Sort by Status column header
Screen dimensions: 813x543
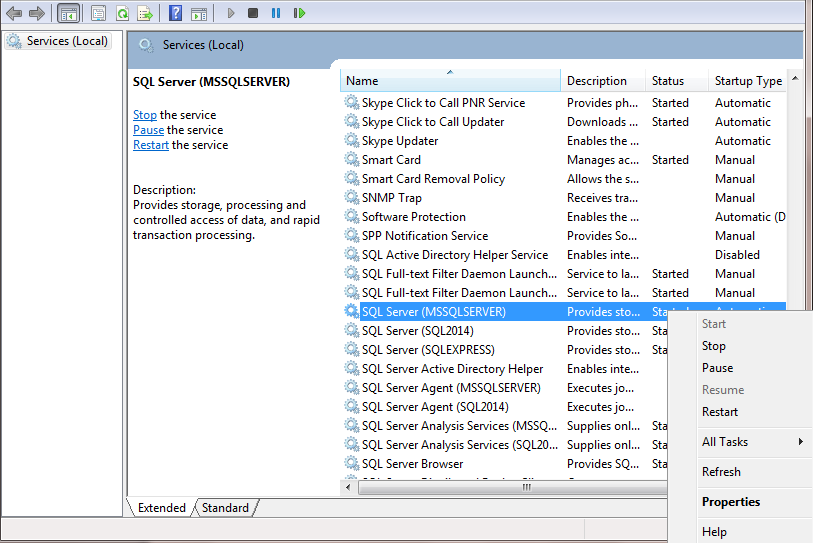tap(677, 80)
